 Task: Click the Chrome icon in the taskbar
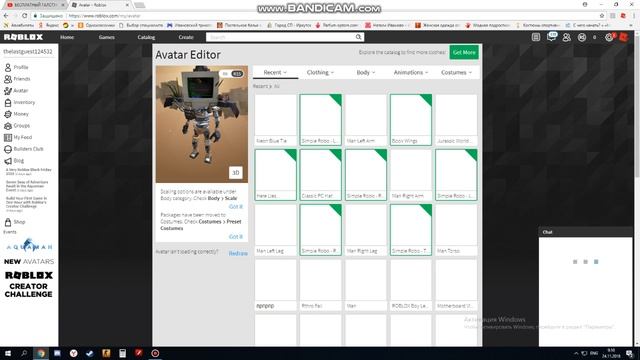(41, 353)
